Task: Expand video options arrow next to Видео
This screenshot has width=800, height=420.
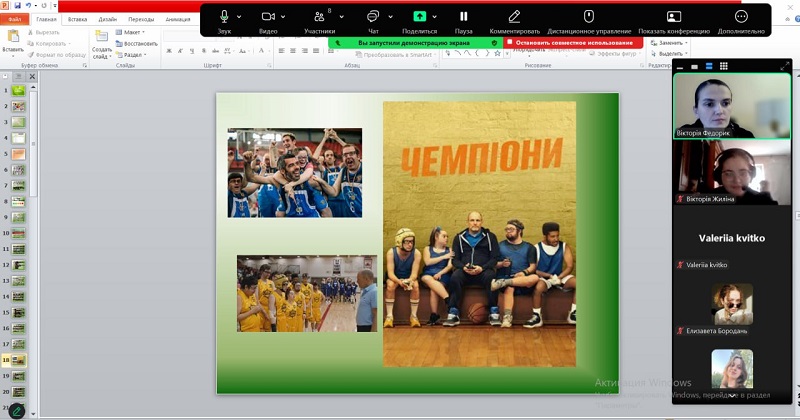Action: coord(283,17)
